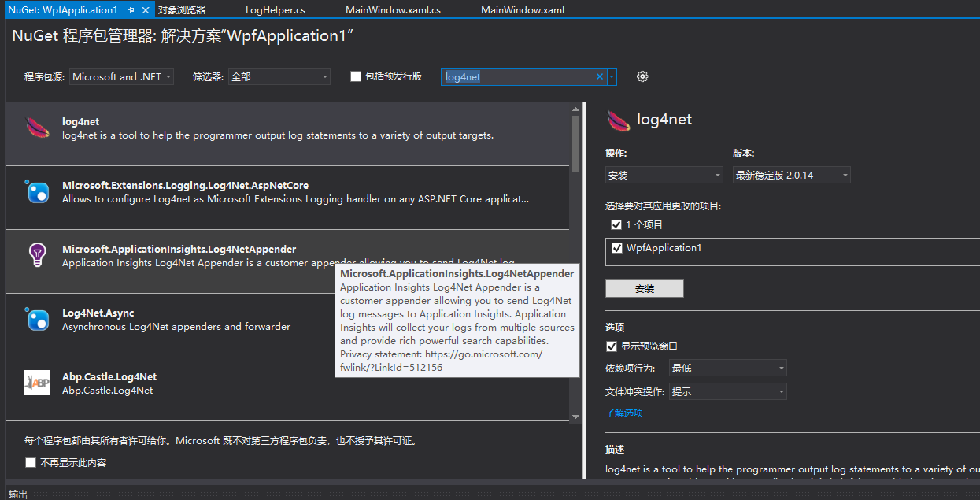Clear the log4net search text with X
Viewport: 980px width, 500px height.
pos(599,76)
